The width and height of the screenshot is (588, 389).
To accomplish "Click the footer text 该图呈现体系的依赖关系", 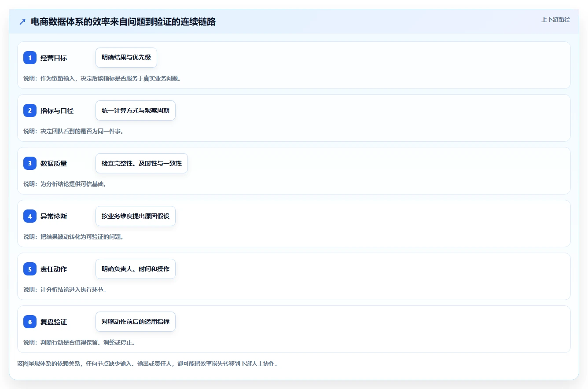I will (49, 364).
